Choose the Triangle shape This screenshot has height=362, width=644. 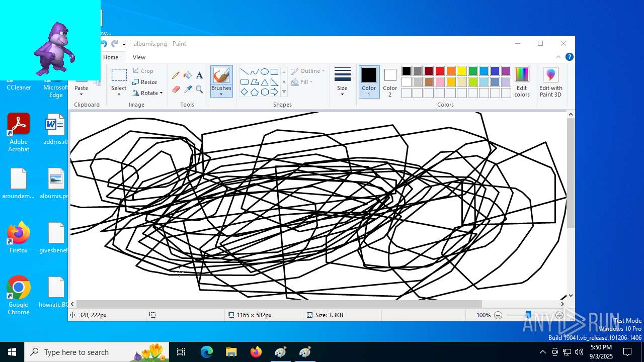tap(264, 82)
